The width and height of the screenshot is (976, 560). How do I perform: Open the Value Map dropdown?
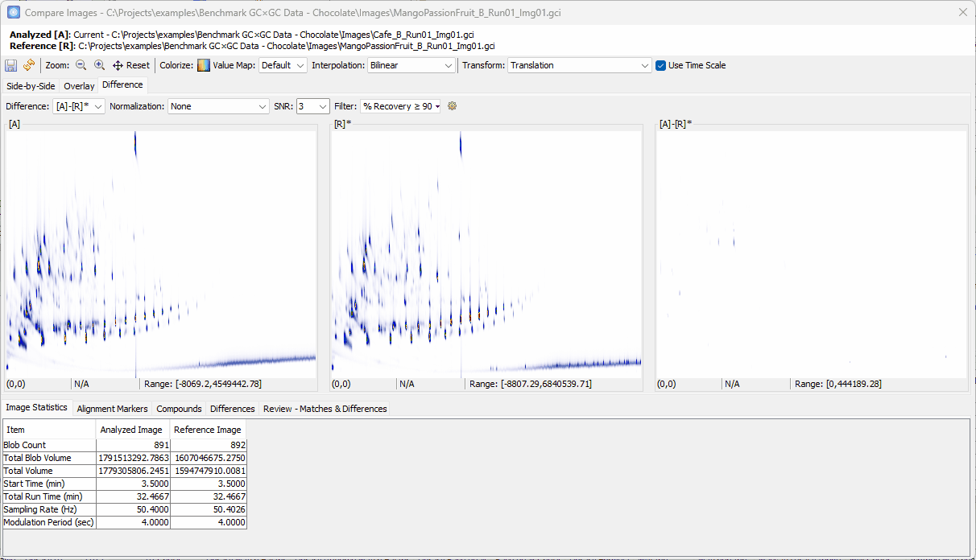click(283, 66)
